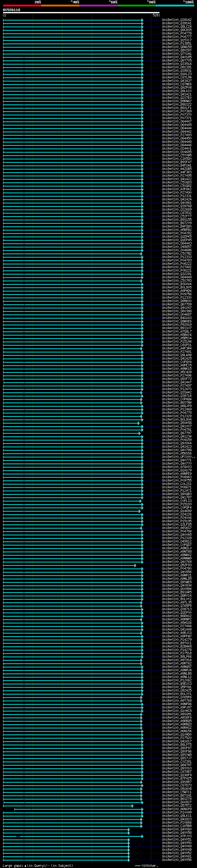Select label UniRef100_Q50K58
The height and width of the screenshot is (868, 197).
pos(177,423)
